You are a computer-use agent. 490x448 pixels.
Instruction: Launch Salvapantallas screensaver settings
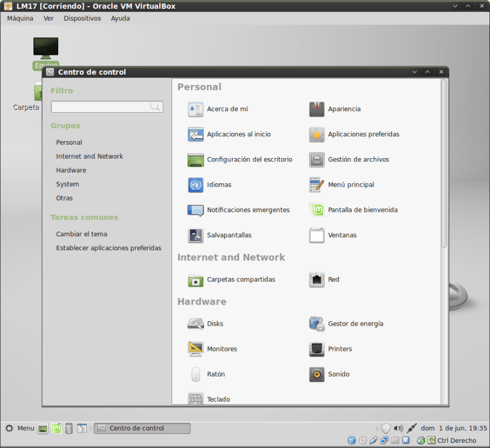[196, 236]
